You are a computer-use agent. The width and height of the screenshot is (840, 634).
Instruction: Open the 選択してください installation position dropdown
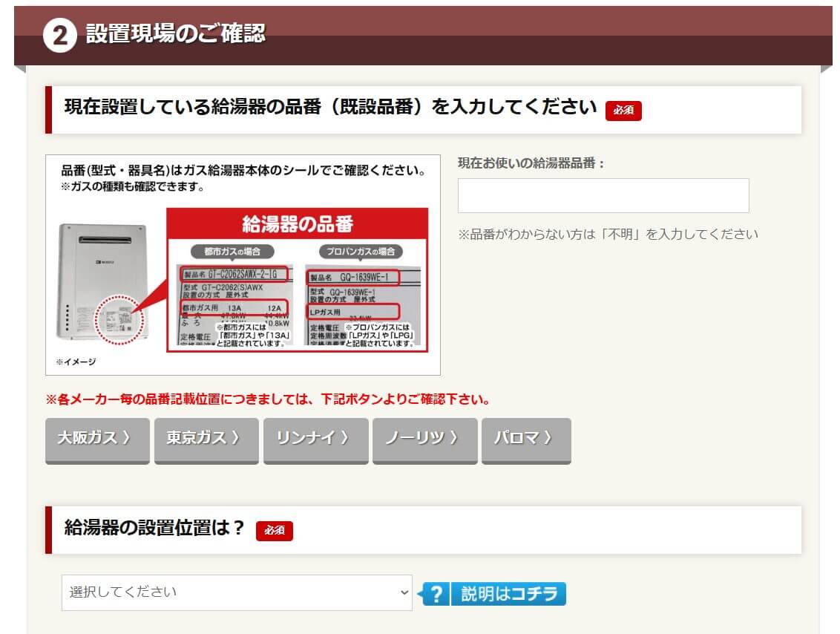(x=236, y=592)
